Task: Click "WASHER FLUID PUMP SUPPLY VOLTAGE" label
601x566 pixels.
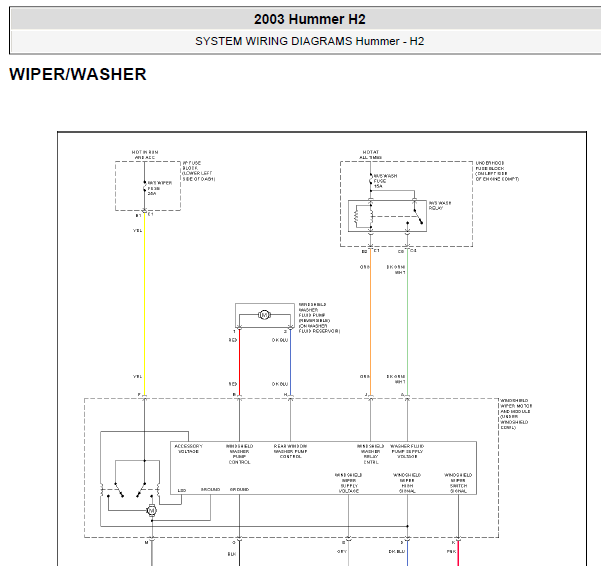Action: [x=407, y=451]
